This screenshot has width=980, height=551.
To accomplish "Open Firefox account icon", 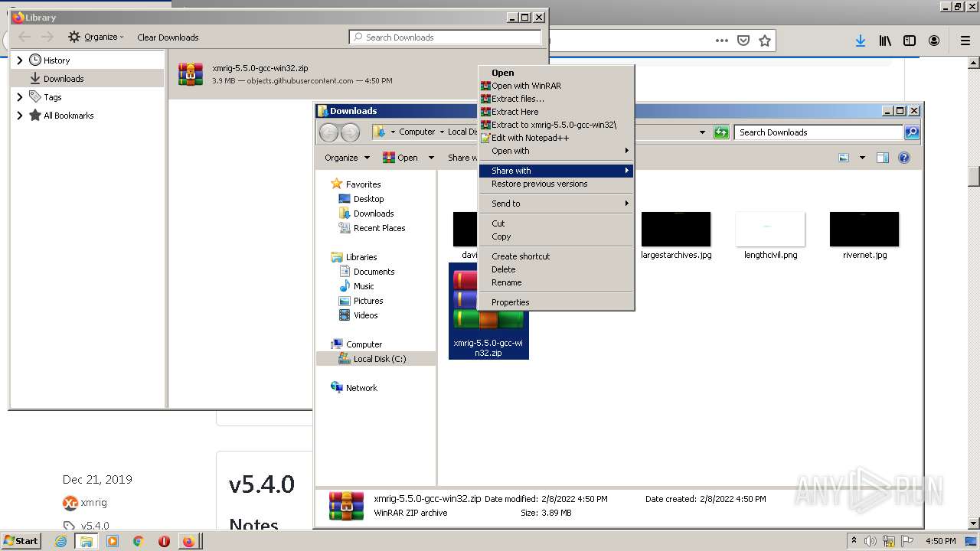I will click(934, 41).
